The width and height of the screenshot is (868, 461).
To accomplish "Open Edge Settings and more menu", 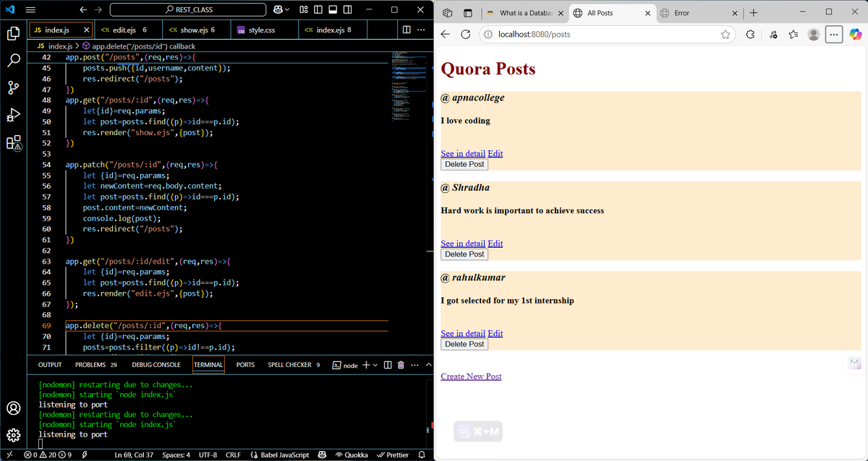I will [834, 35].
